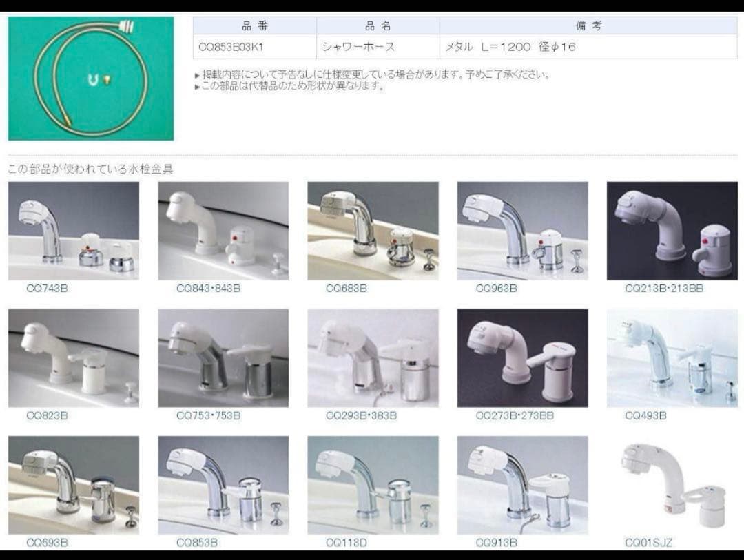Click the 品番 column header
This screenshot has width=744, height=560.
[x=254, y=26]
